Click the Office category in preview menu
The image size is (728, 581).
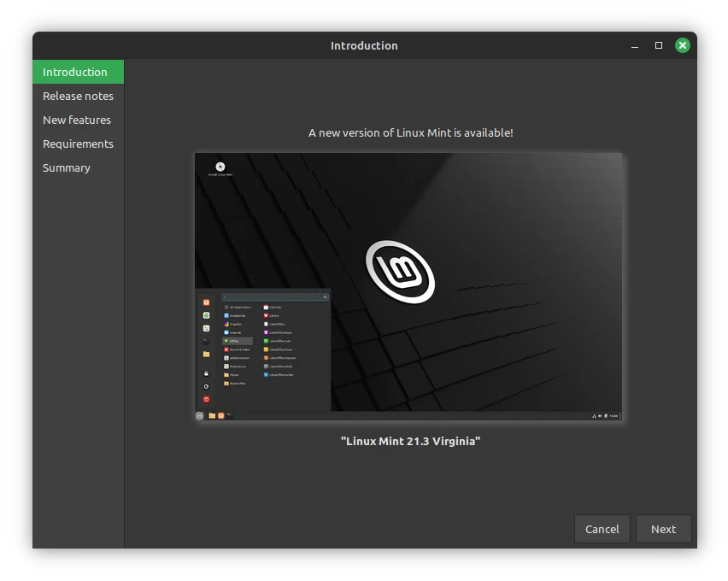(237, 341)
